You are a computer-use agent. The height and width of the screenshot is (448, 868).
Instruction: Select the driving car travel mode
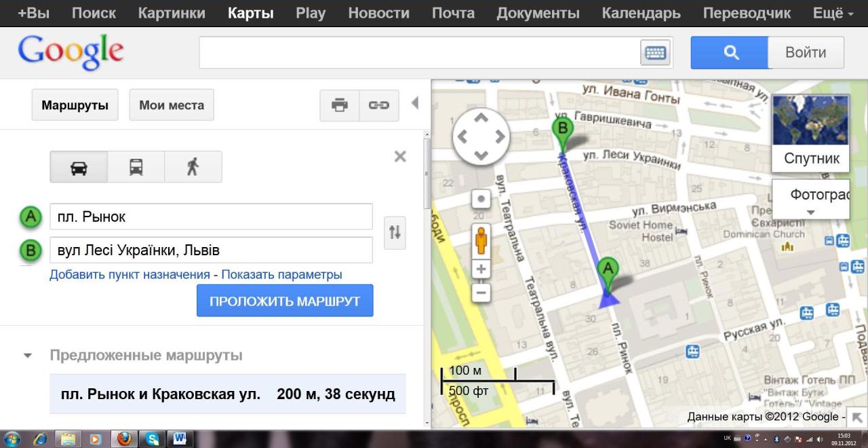click(x=79, y=167)
